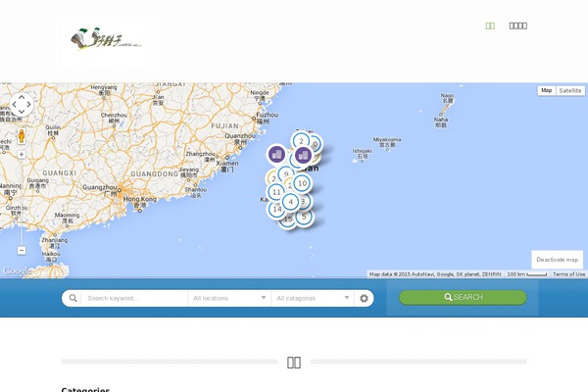Image resolution: width=588 pixels, height=392 pixels.
Task: Zoom in with the plus button
Action: point(22,154)
